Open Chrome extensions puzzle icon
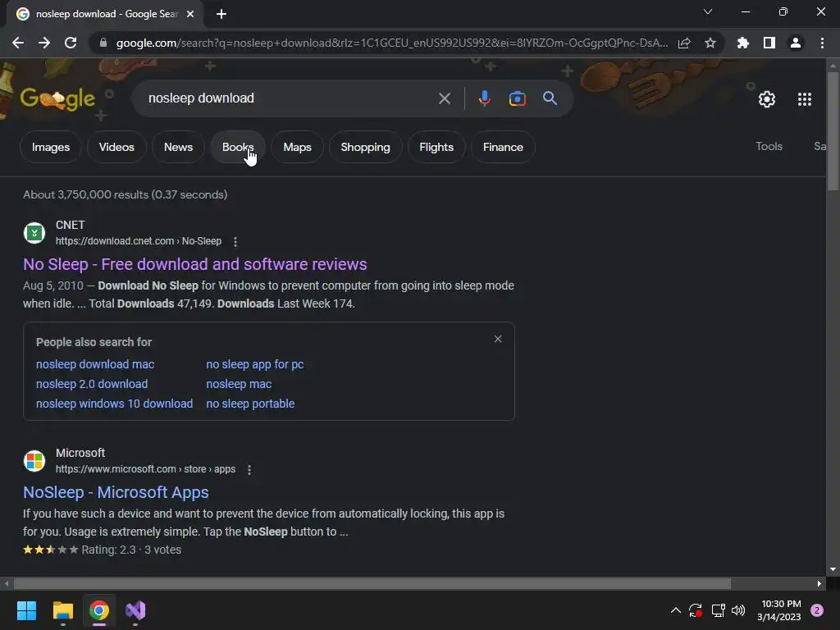840x630 pixels. tap(743, 43)
